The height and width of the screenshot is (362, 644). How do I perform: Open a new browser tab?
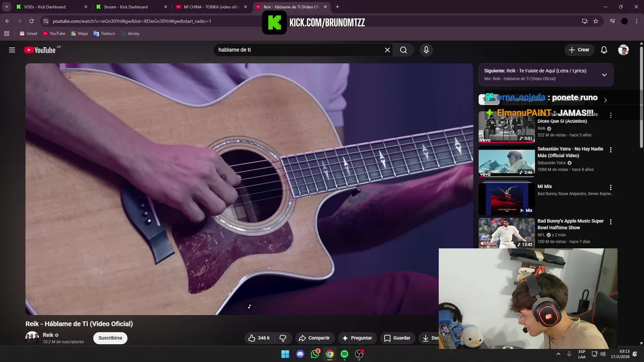(x=337, y=7)
